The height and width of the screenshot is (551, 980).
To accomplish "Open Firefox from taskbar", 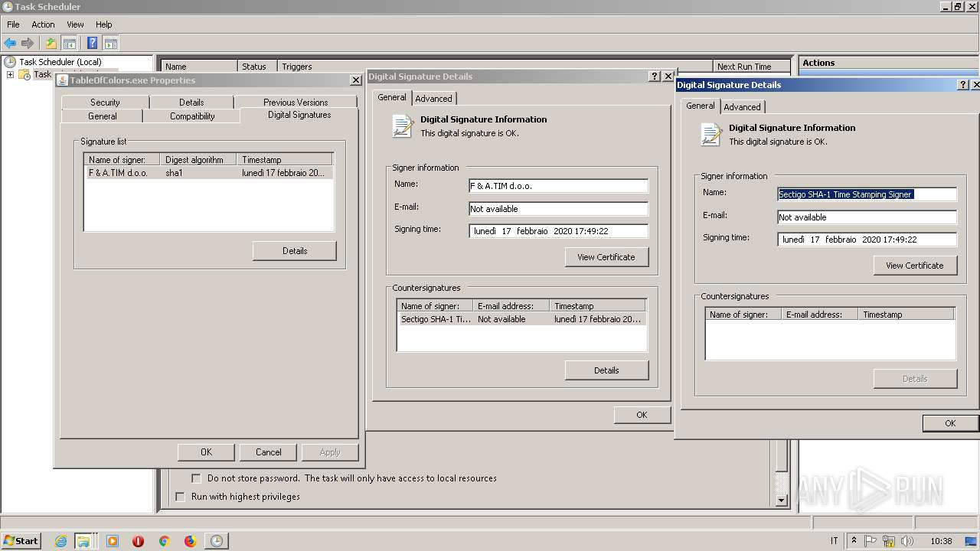I will pyautogui.click(x=190, y=541).
